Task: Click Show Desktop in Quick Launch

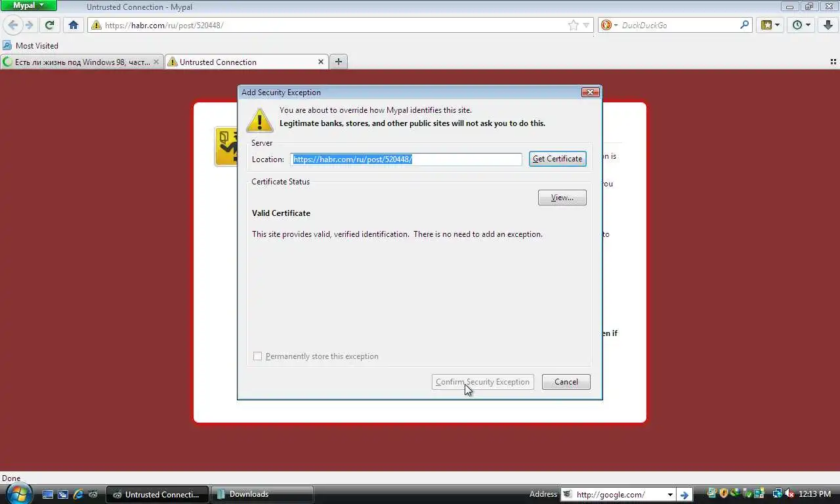Action: click(48, 494)
